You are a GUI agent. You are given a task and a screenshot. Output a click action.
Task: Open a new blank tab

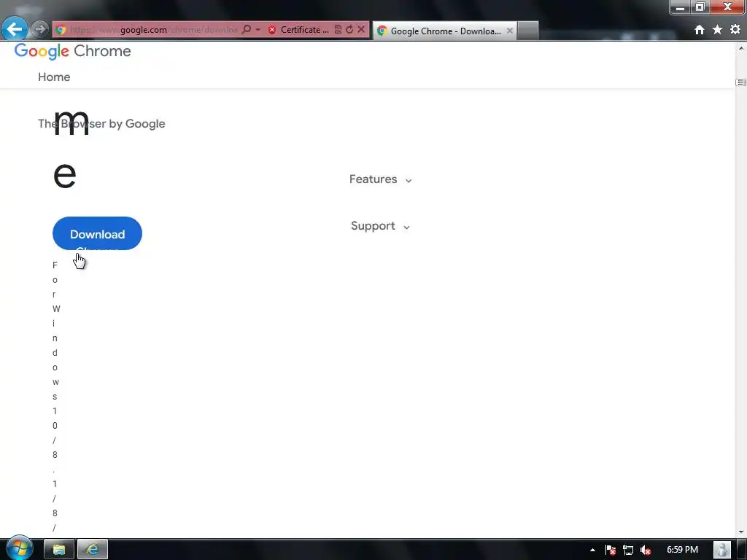528,31
